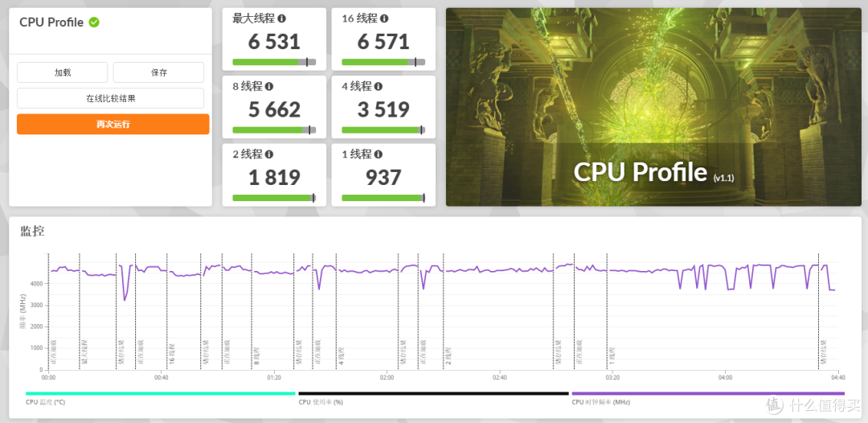Click the 最大线程 score bar
Screen dimensions: 868x423
click(x=274, y=62)
